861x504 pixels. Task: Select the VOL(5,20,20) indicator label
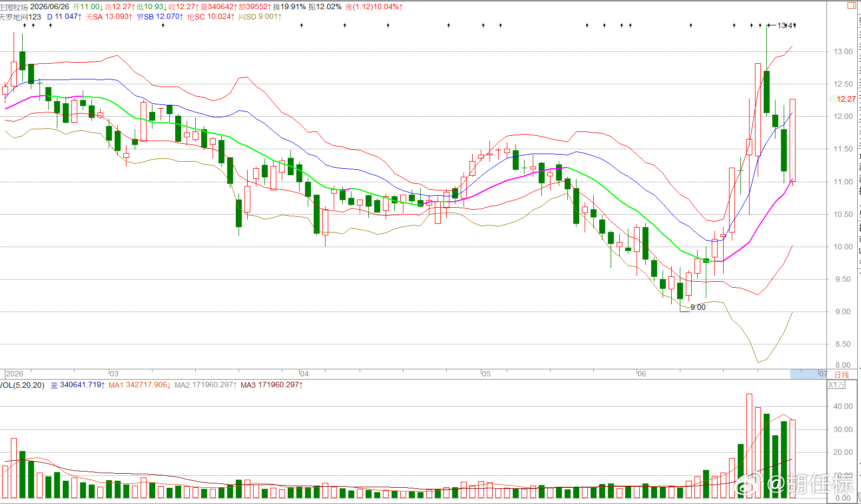pos(22,385)
